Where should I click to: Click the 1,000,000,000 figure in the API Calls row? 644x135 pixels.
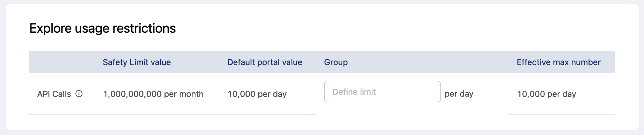pos(132,94)
